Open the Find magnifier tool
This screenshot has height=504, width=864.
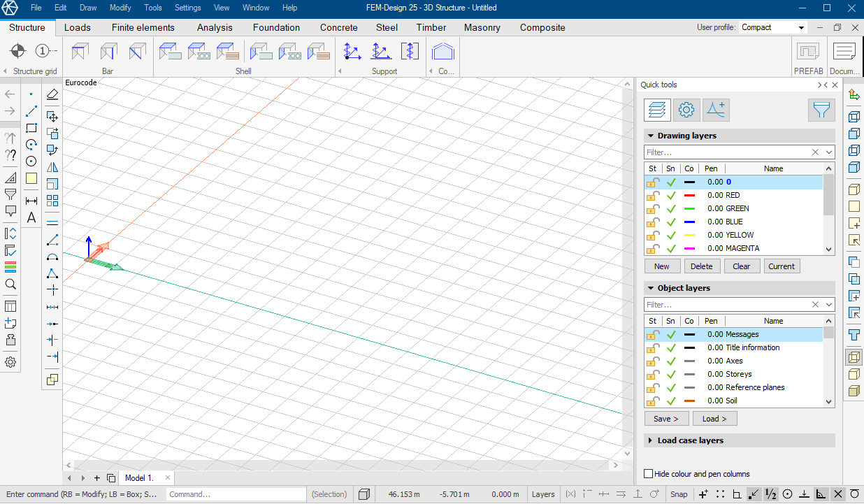[10, 284]
